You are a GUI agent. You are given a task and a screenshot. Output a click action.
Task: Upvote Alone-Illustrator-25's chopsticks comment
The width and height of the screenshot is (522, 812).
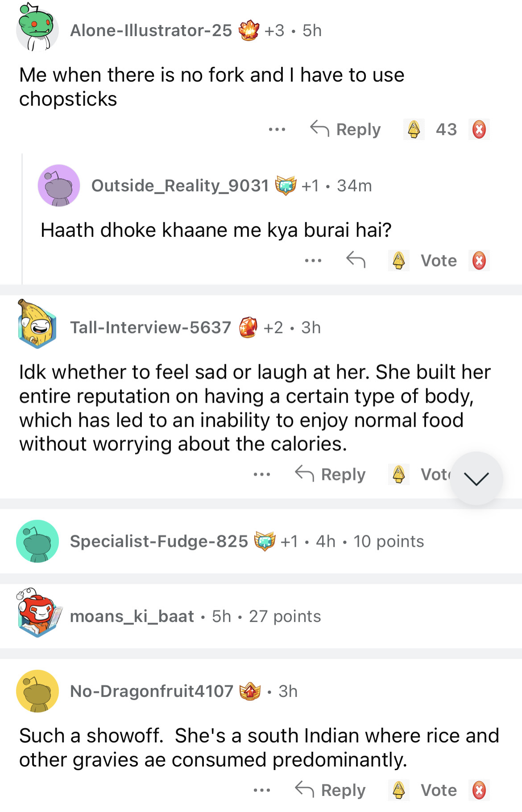pyautogui.click(x=414, y=129)
